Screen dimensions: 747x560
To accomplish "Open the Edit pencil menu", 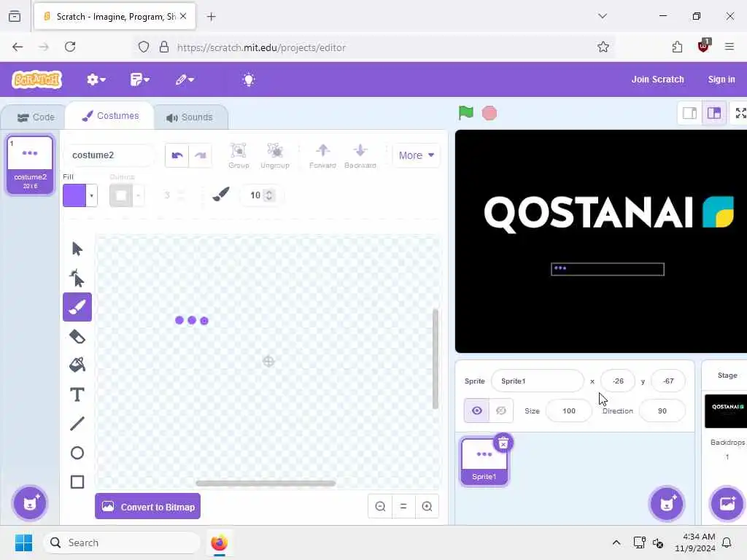I will pyautogui.click(x=184, y=79).
